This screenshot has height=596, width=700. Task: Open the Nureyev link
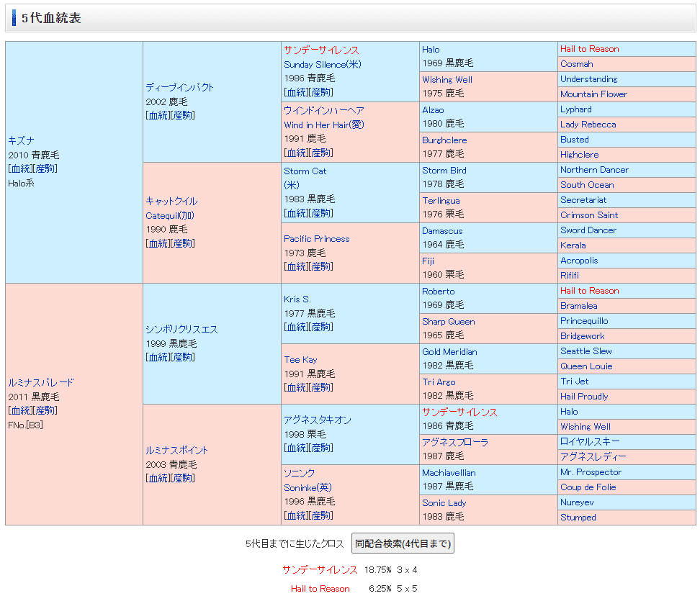click(578, 502)
